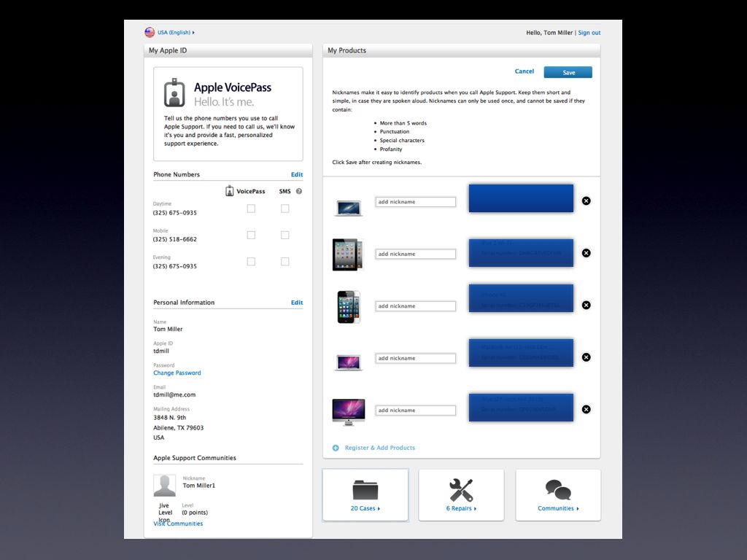Remove the MacBook Pro product

point(587,357)
